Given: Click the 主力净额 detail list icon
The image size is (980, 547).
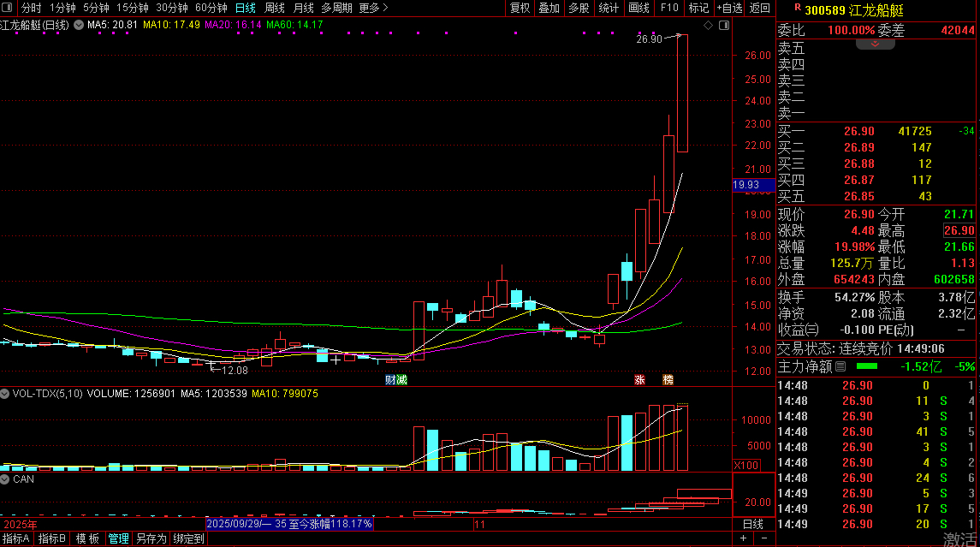Looking at the screenshot, I should pos(840,367).
